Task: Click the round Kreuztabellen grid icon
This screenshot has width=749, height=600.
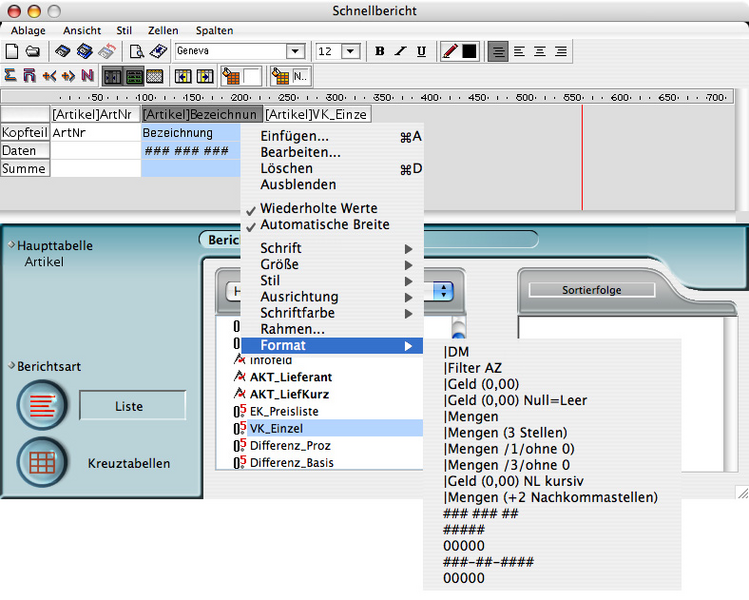Action: coord(43,462)
